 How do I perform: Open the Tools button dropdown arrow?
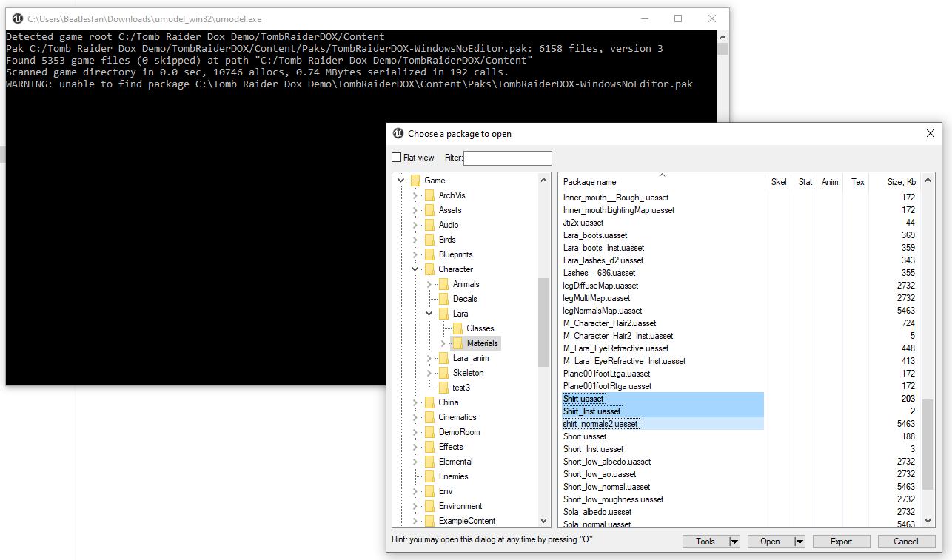[734, 542]
